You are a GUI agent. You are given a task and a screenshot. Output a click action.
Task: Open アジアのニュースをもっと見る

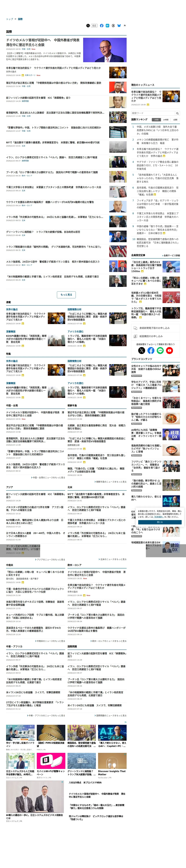[x=50, y=560]
